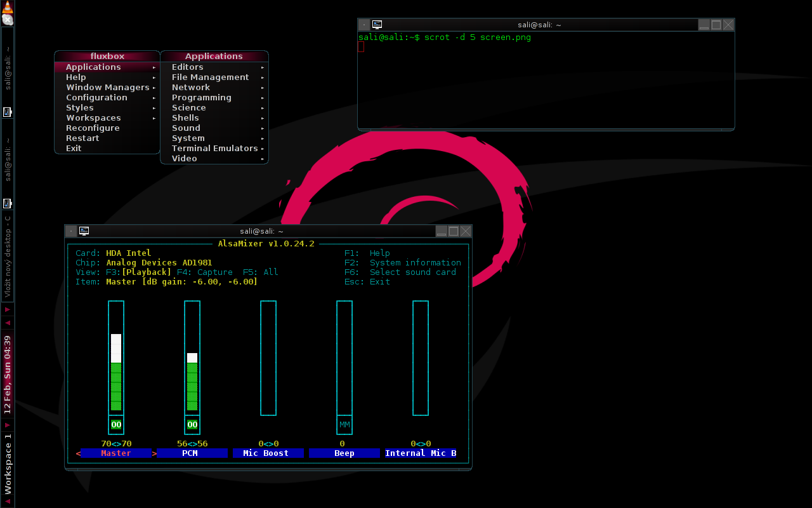
Task: Click the Mic Boost volume bar
Action: 268,358
